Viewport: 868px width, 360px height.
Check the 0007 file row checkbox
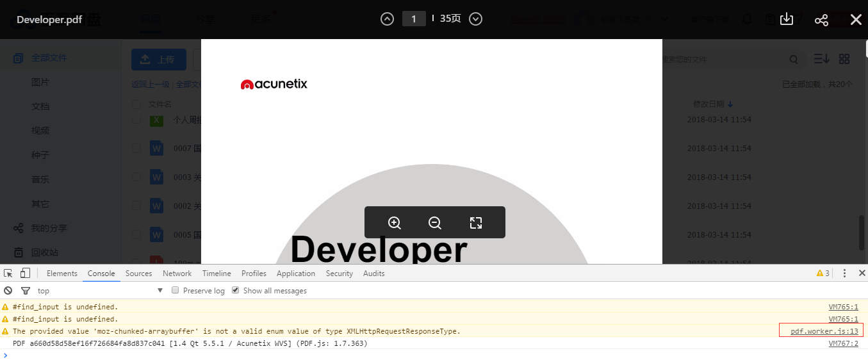pyautogui.click(x=136, y=148)
